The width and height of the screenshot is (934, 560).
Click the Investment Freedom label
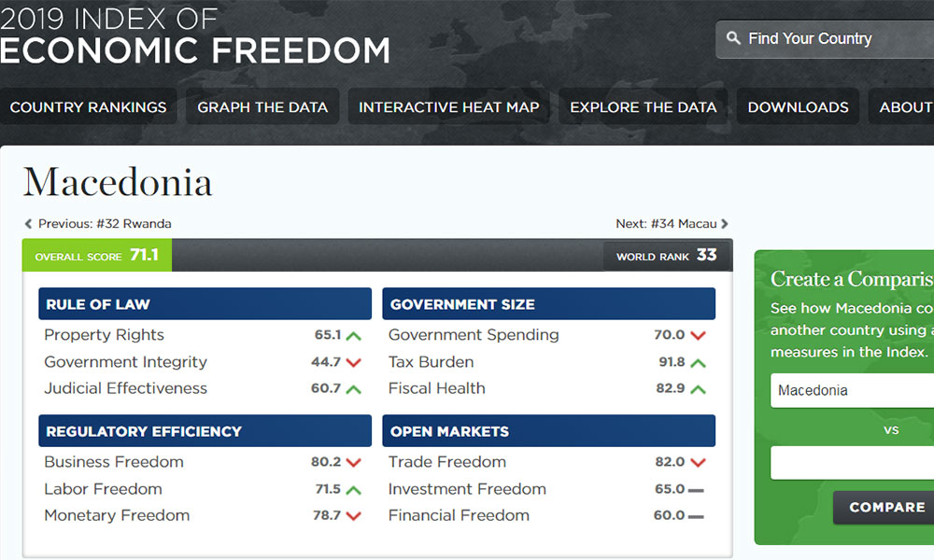(x=467, y=488)
